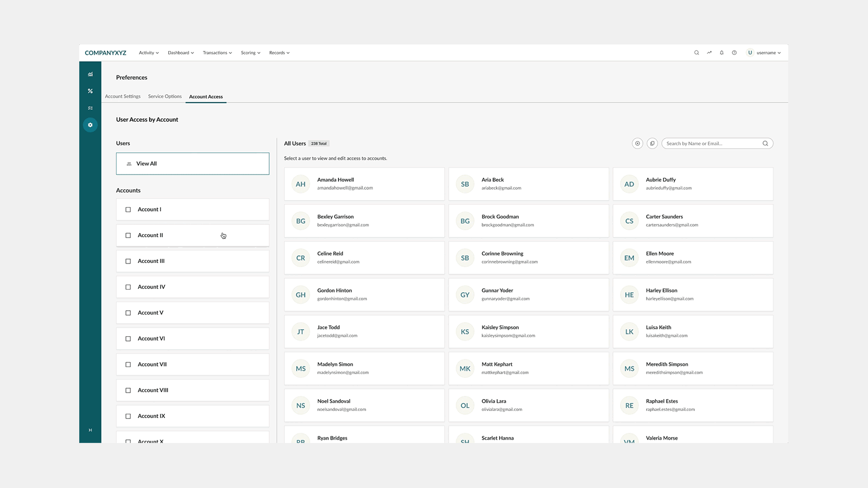Open the trending line icon in header

709,53
